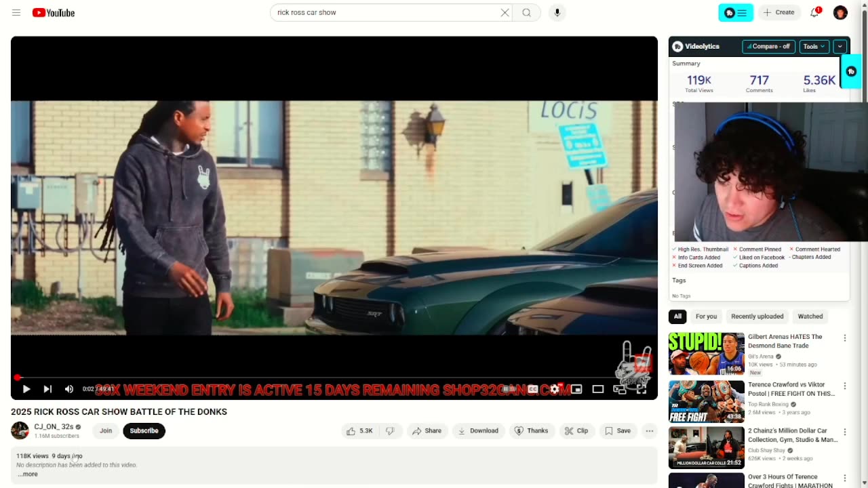The width and height of the screenshot is (868, 488).
Task: Click the Videolytics logo icon
Action: (x=677, y=46)
